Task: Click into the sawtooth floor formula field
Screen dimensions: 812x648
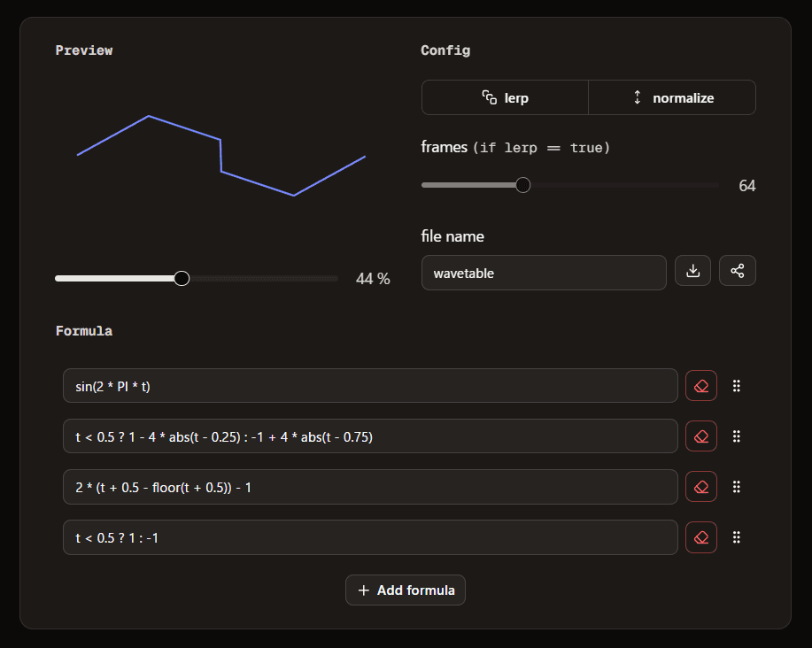Action: tap(370, 487)
